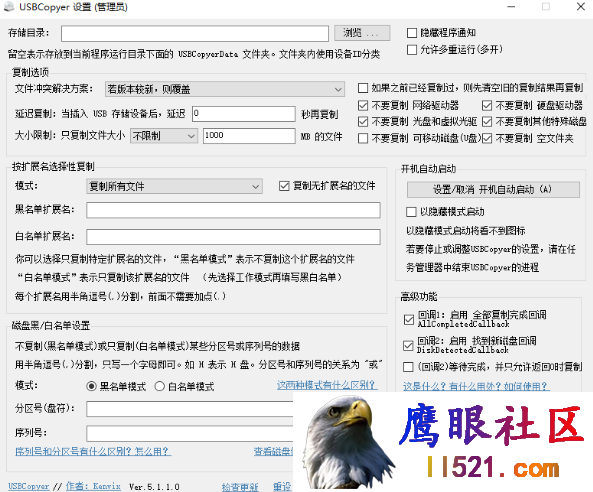The height and width of the screenshot is (492, 593).
Task: Enable the 隐藏程序通知 checkbox
Action: (412, 33)
